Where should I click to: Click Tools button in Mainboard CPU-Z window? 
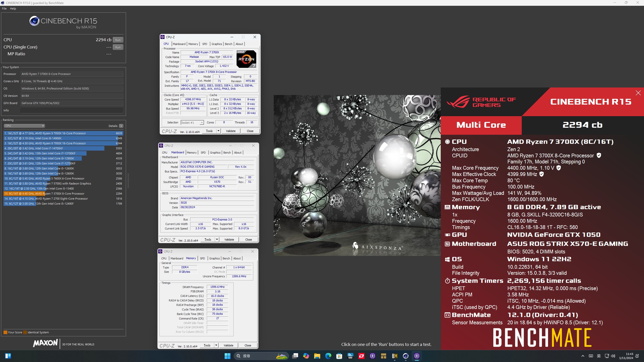coord(208,240)
